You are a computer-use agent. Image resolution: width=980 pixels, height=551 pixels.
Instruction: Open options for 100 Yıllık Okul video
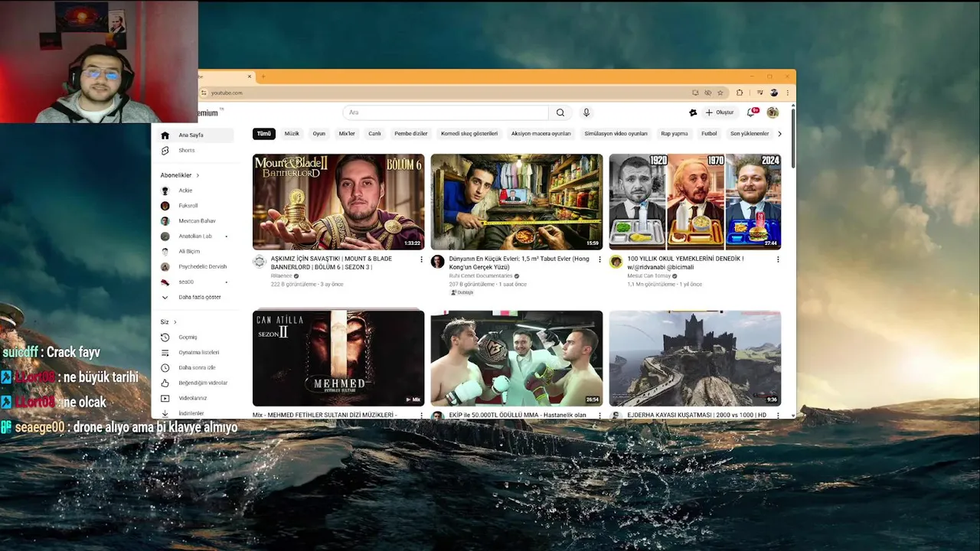[x=778, y=259]
